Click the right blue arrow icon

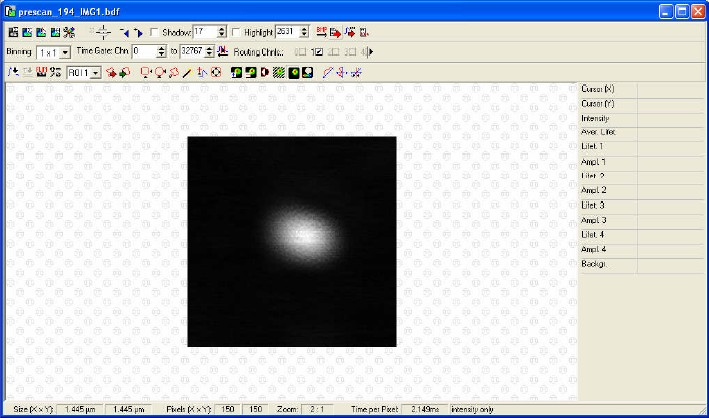tap(138, 33)
